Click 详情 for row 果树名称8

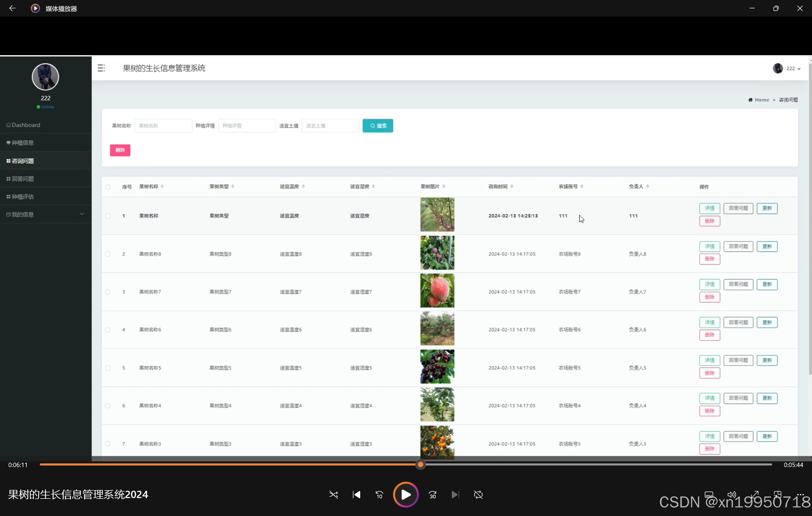click(x=709, y=247)
